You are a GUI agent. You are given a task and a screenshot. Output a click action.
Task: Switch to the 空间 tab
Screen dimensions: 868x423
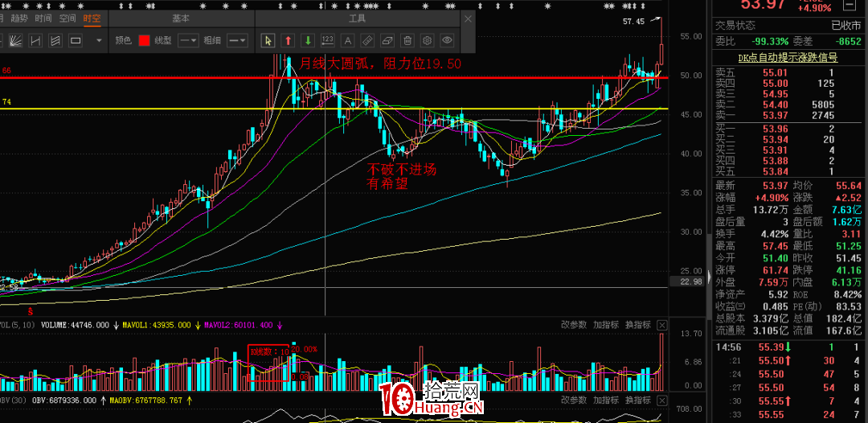(68, 18)
